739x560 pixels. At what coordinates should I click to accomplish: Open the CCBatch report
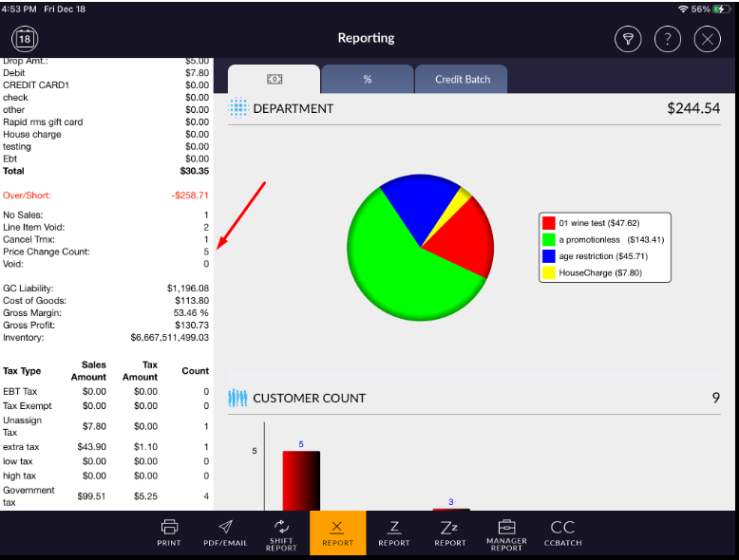[562, 532]
